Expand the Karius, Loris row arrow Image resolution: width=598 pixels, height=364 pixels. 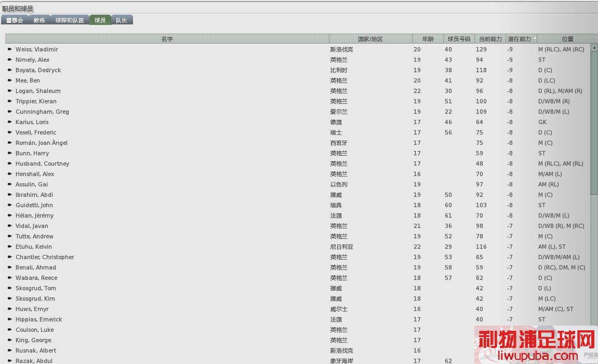(x=9, y=122)
